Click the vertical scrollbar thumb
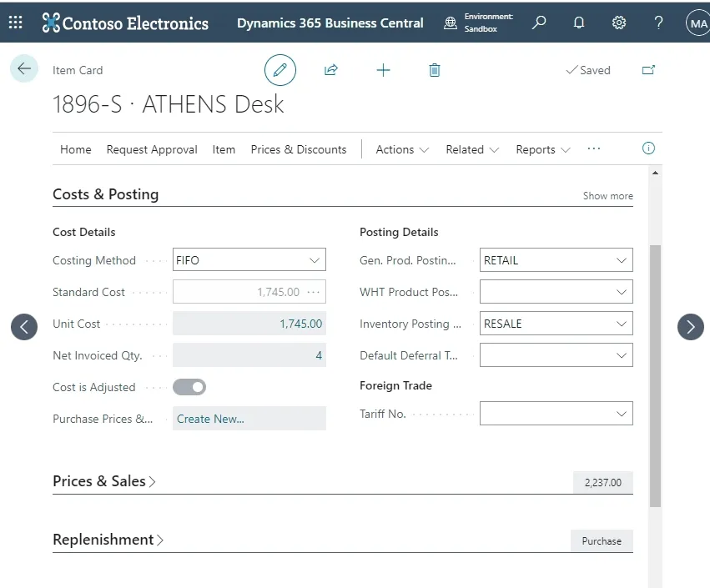 click(655, 375)
